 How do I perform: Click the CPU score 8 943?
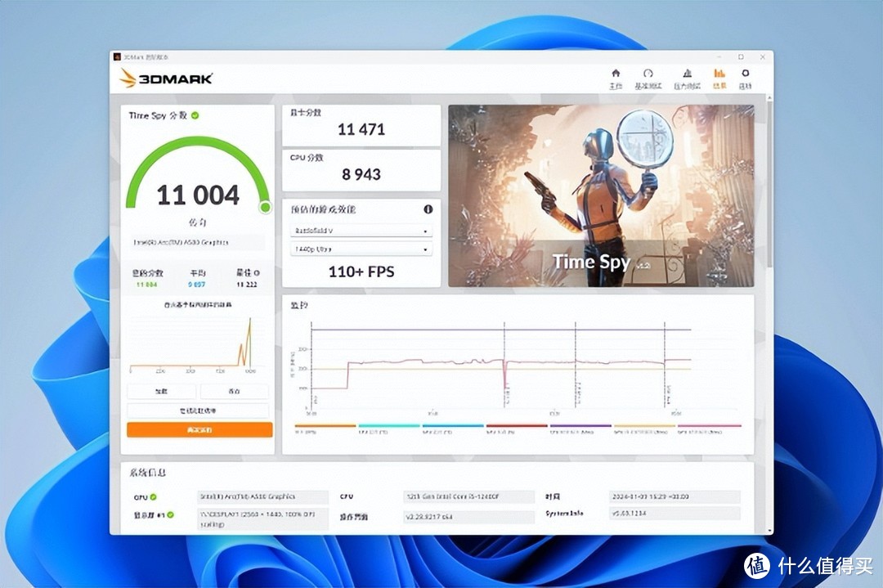coord(361,174)
